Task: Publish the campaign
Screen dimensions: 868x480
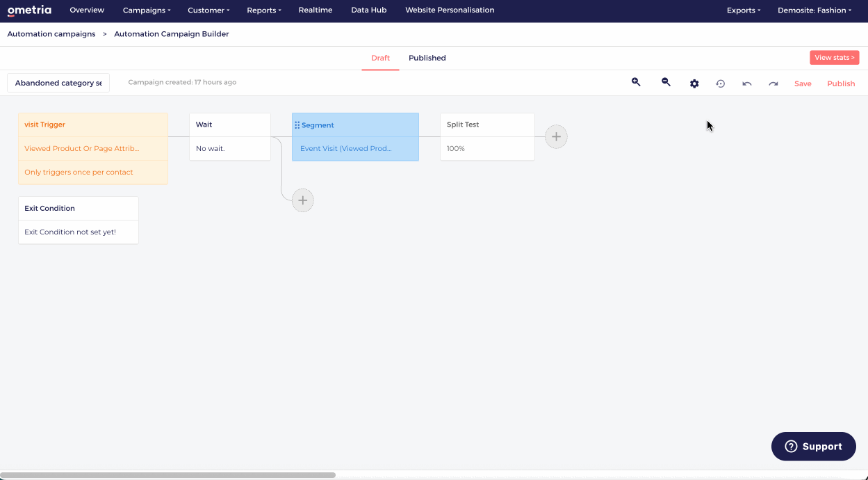Action: tap(841, 83)
